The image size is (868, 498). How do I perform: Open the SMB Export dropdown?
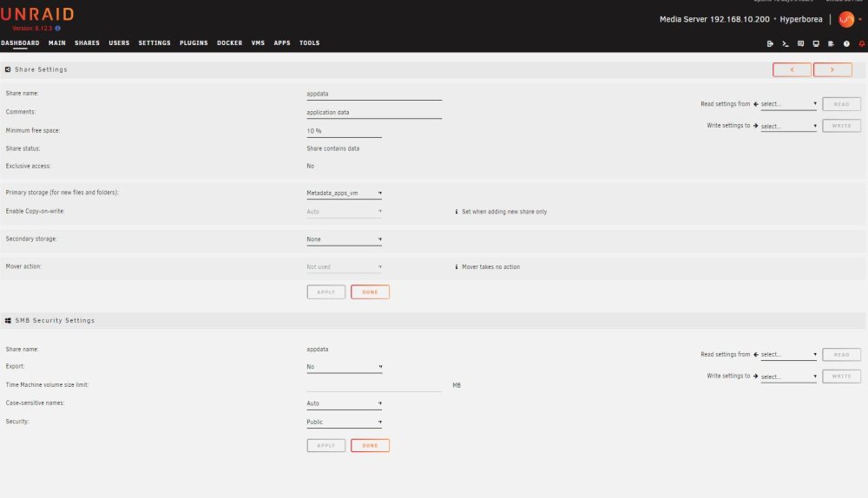pos(344,367)
